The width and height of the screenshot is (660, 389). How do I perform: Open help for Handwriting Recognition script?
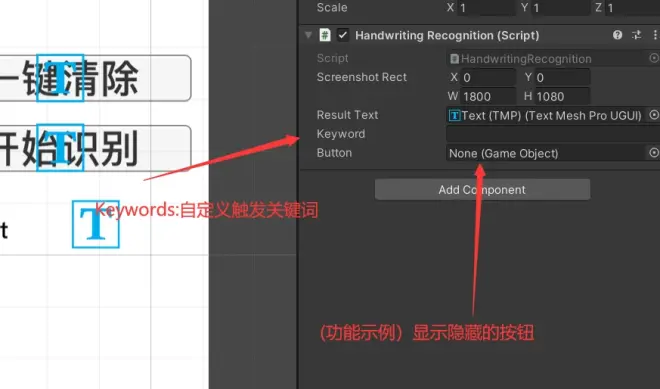coord(617,35)
